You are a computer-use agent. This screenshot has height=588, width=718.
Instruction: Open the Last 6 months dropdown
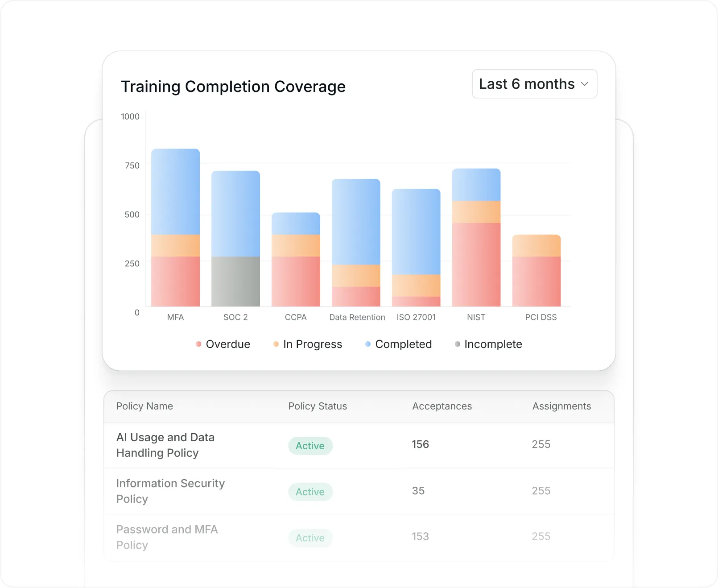[x=534, y=84]
